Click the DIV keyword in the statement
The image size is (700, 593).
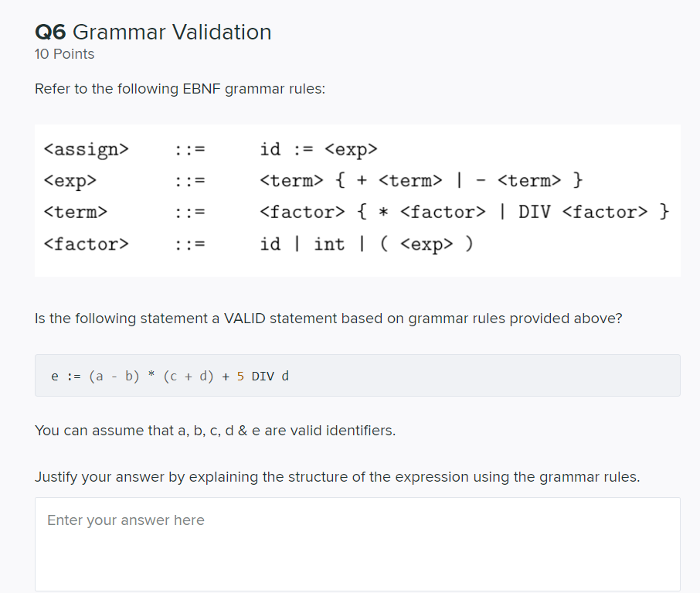[x=262, y=376]
